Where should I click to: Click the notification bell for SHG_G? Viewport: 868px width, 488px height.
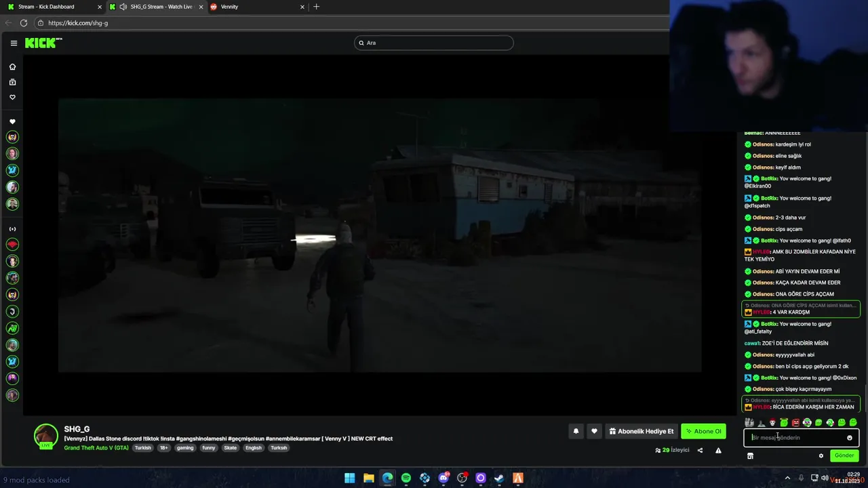pyautogui.click(x=576, y=431)
